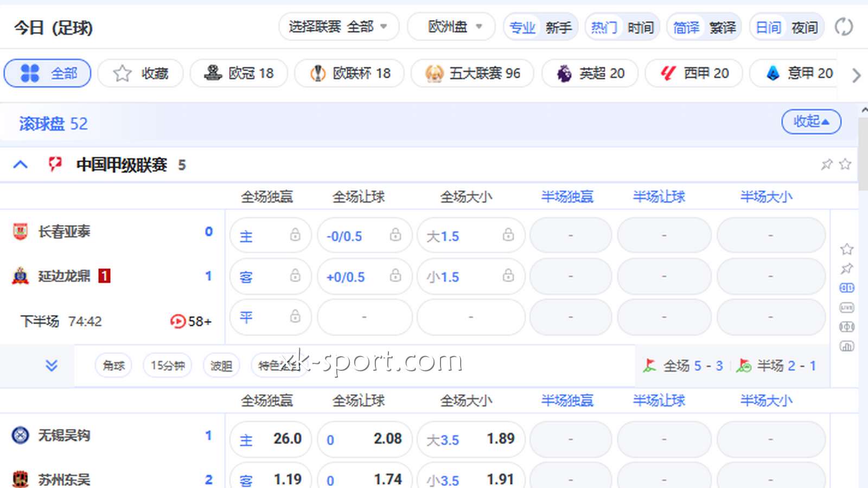Open the LIVE icon in the match sidebar

847,307
